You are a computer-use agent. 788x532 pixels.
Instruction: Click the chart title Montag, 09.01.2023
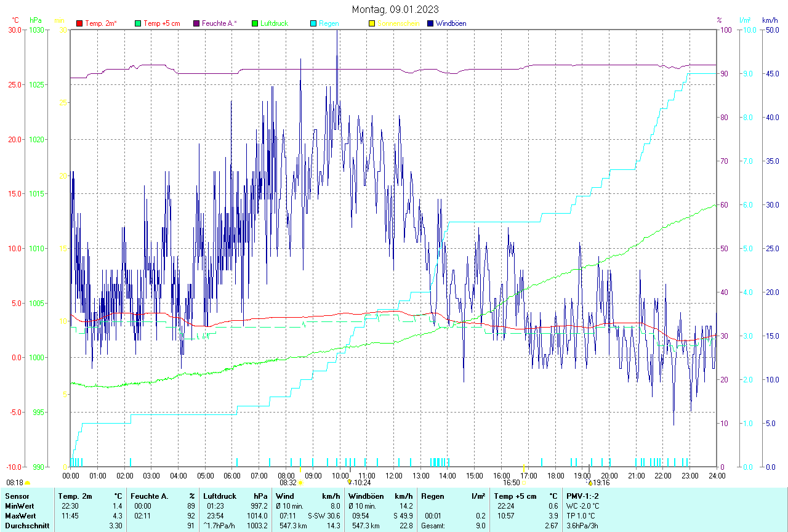point(395,9)
